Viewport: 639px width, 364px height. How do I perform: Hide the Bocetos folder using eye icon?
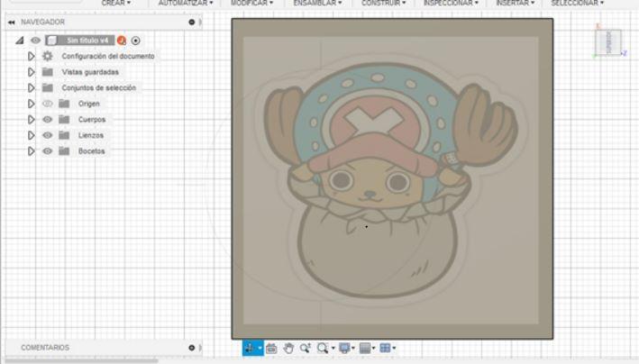tap(48, 151)
